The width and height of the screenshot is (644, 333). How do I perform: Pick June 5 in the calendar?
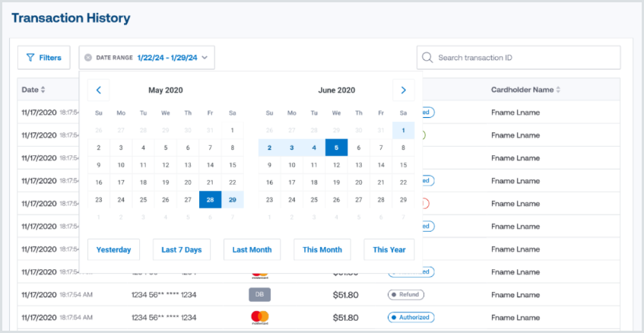click(336, 147)
